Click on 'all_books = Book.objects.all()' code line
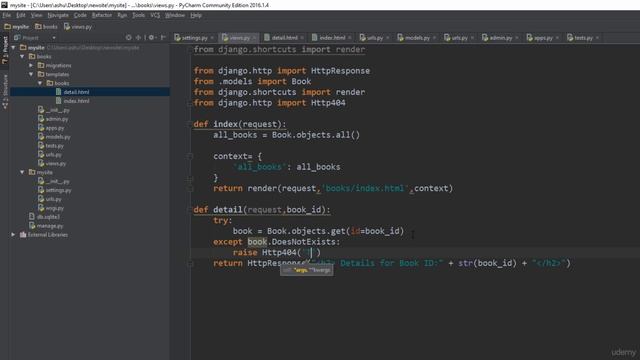The width and height of the screenshot is (640, 360). coord(286,135)
